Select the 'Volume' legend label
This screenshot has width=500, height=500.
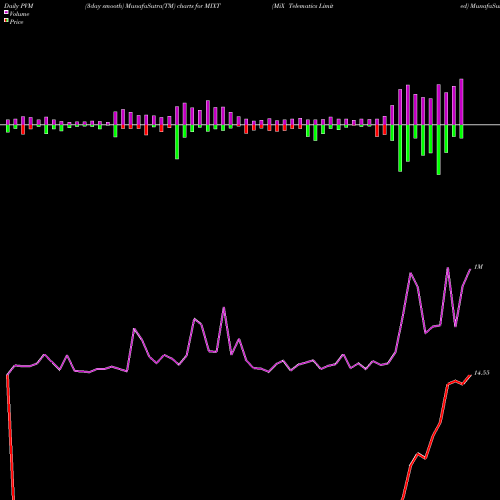click(19, 14)
